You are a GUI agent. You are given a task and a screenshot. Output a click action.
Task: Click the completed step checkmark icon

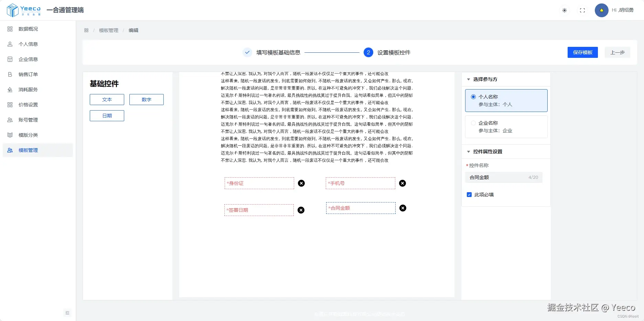[247, 52]
